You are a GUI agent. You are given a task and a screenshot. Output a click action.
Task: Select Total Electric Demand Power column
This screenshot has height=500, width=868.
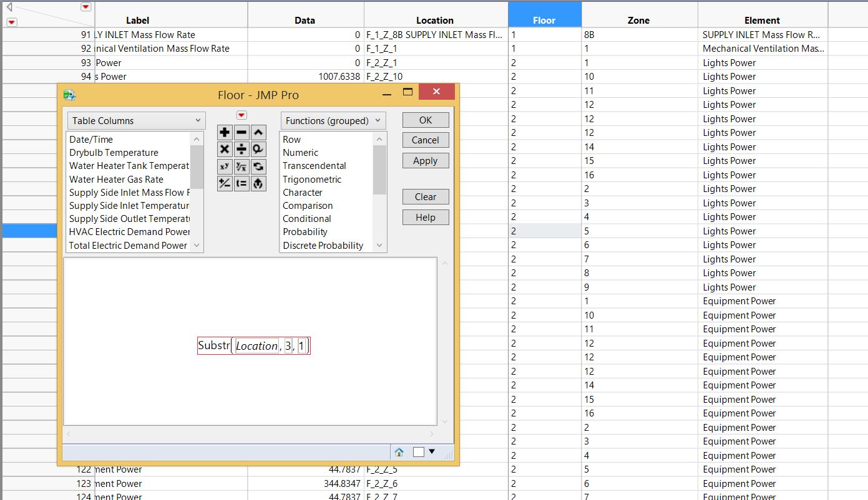128,245
